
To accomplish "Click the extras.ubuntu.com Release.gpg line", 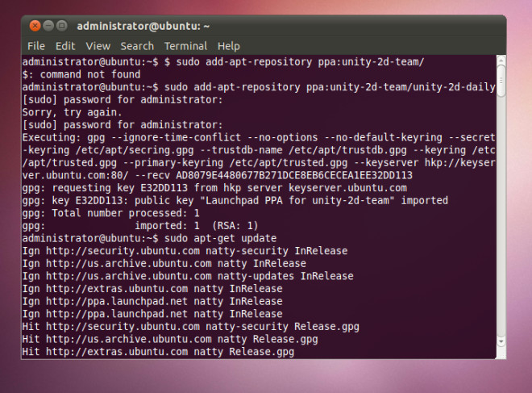I will (x=159, y=352).
